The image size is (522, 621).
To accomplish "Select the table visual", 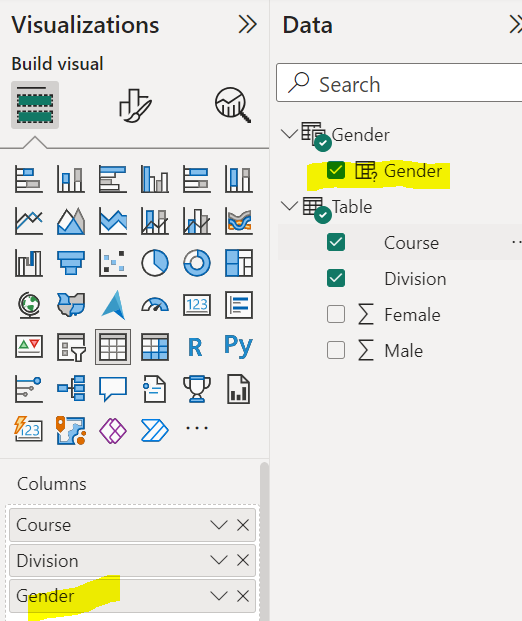I will (113, 347).
